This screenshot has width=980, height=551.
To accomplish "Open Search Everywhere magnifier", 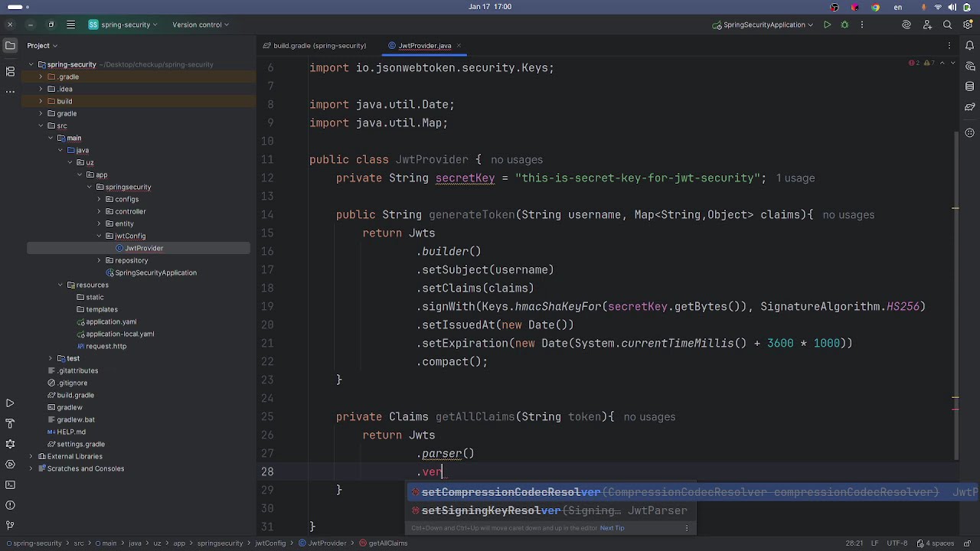I will pos(948,24).
